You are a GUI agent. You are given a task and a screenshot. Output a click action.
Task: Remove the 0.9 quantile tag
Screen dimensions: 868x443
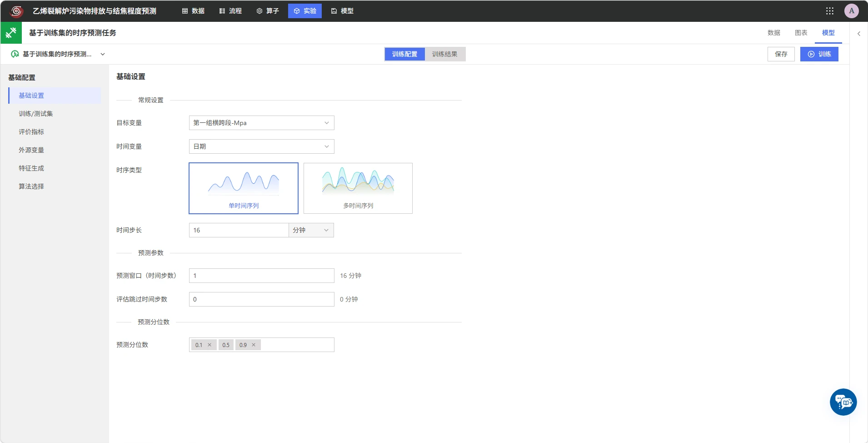point(254,345)
